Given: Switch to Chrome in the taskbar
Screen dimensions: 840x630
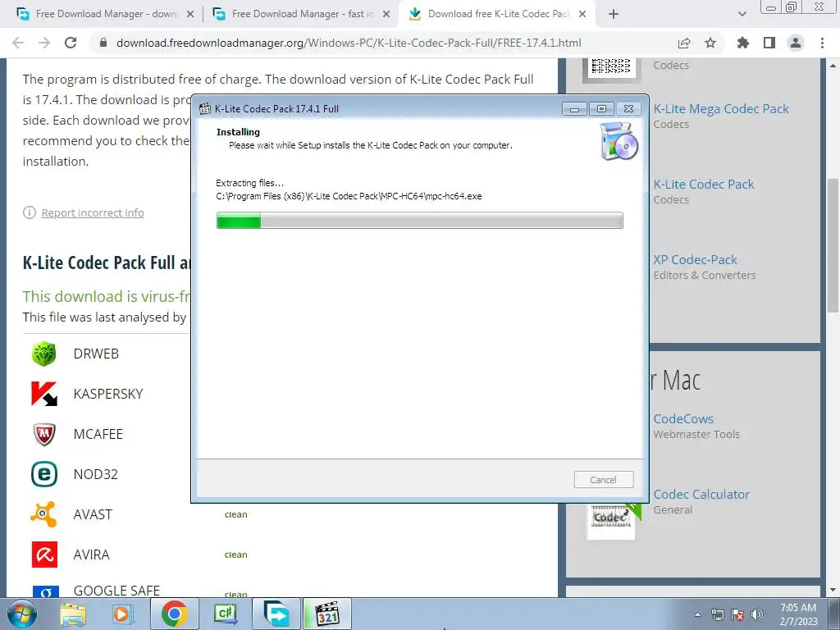Looking at the screenshot, I should click(x=174, y=614).
